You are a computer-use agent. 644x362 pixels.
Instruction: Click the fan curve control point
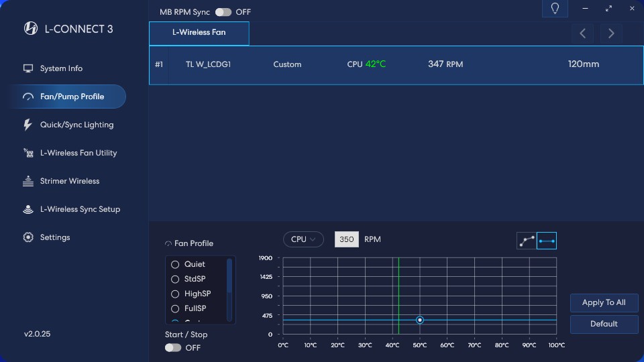420,320
